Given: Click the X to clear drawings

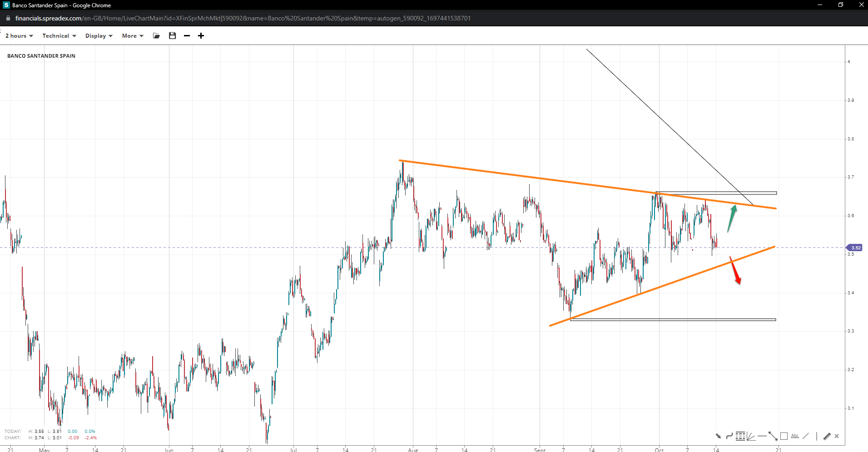Looking at the screenshot, I should tap(837, 436).
